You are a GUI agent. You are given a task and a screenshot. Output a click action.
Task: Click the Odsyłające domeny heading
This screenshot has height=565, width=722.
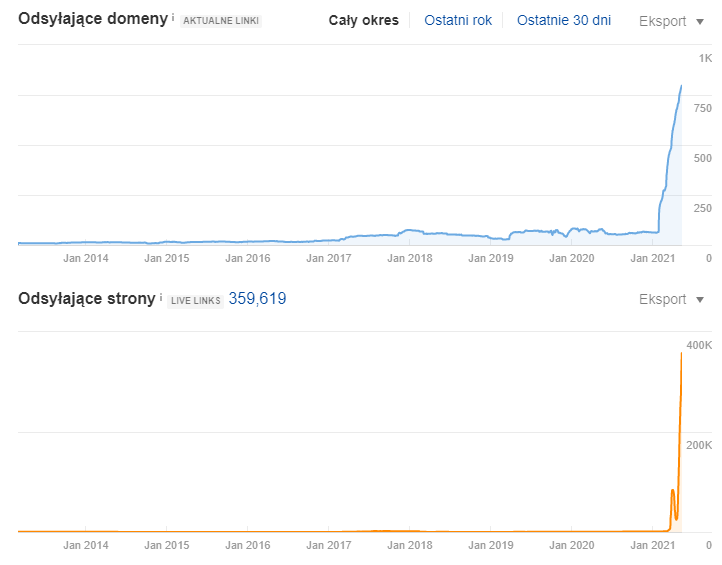coord(92,19)
